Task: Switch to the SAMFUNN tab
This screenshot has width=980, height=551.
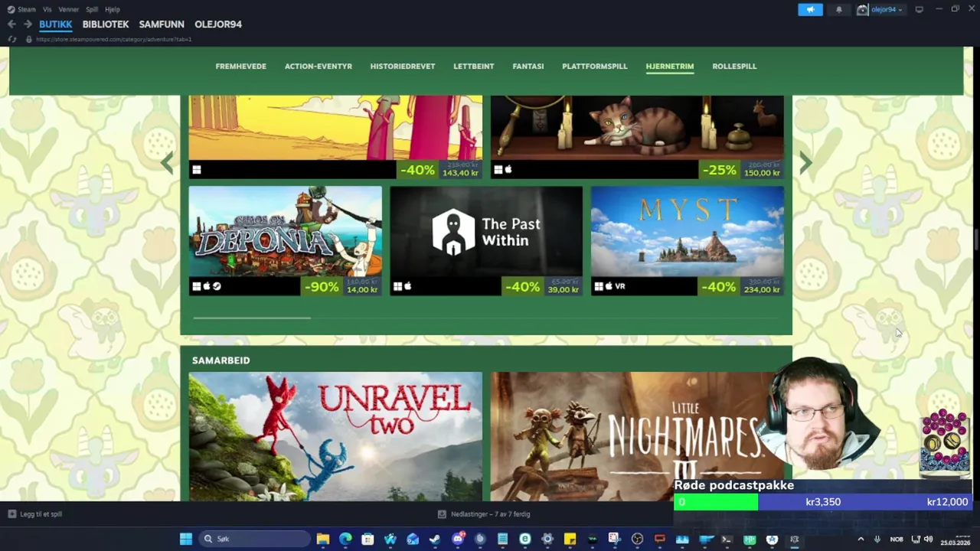Action: 162,24
